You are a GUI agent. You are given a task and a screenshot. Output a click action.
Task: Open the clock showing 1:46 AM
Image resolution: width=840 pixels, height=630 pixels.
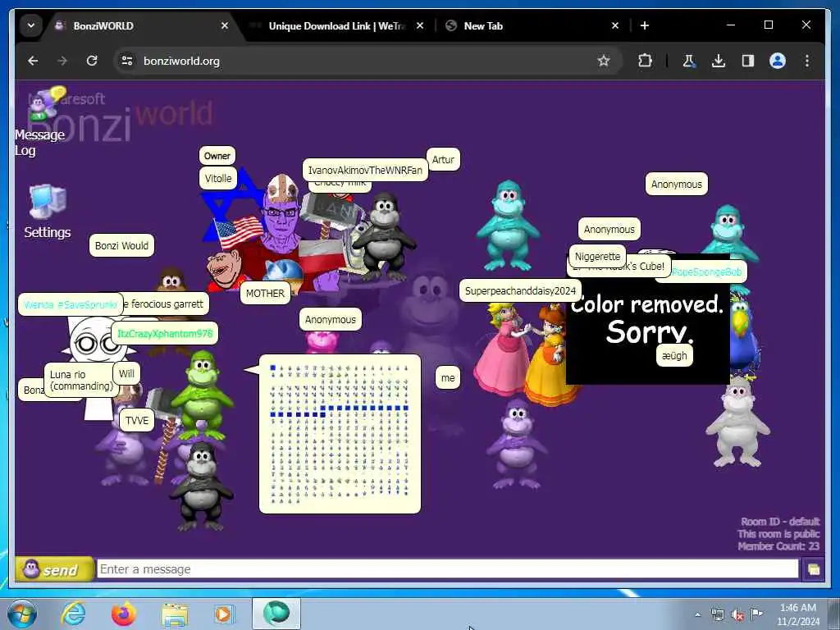point(798,614)
